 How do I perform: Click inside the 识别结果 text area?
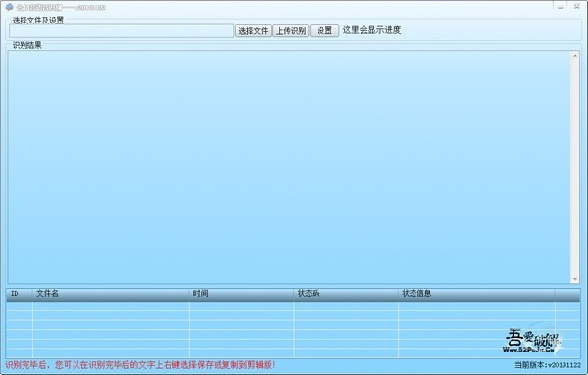[x=289, y=167]
